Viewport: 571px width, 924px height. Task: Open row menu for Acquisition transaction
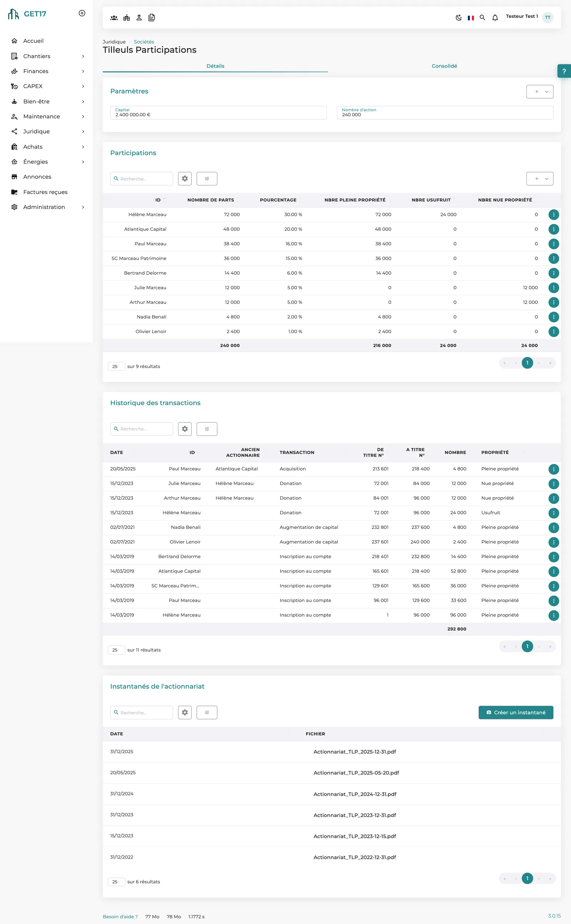(553, 469)
